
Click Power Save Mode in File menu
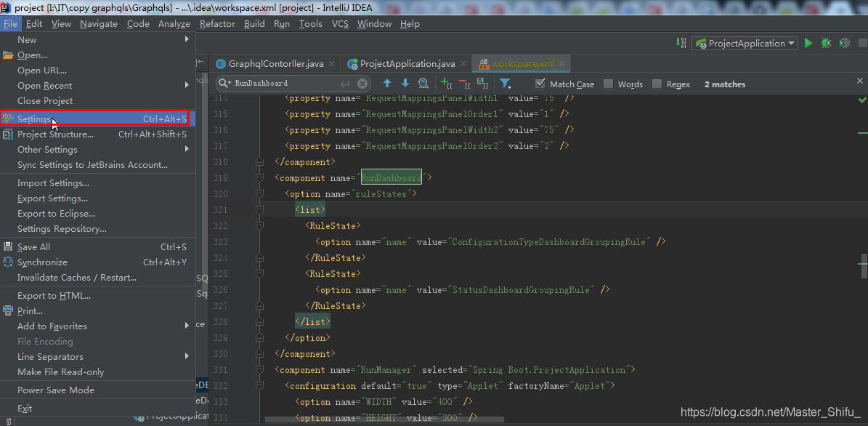point(97,390)
